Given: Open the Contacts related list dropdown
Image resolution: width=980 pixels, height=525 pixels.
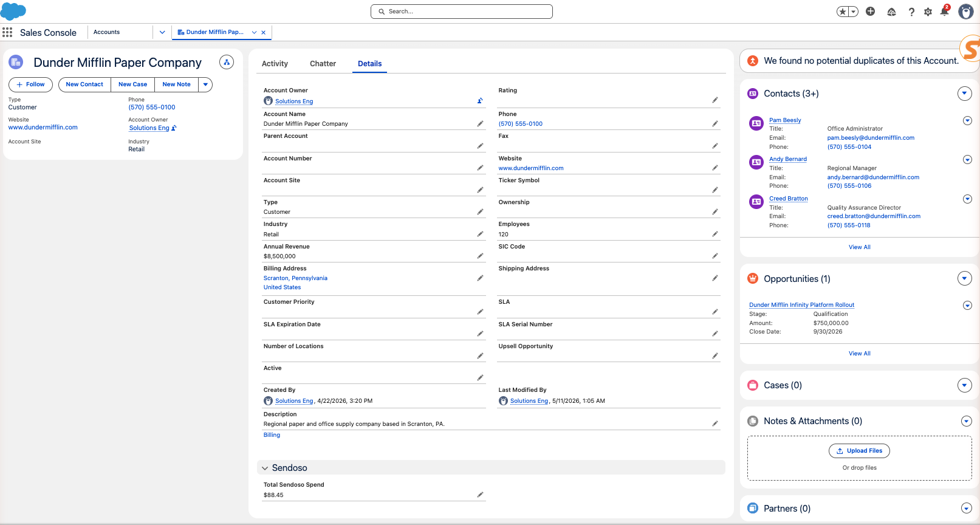Looking at the screenshot, I should [965, 94].
